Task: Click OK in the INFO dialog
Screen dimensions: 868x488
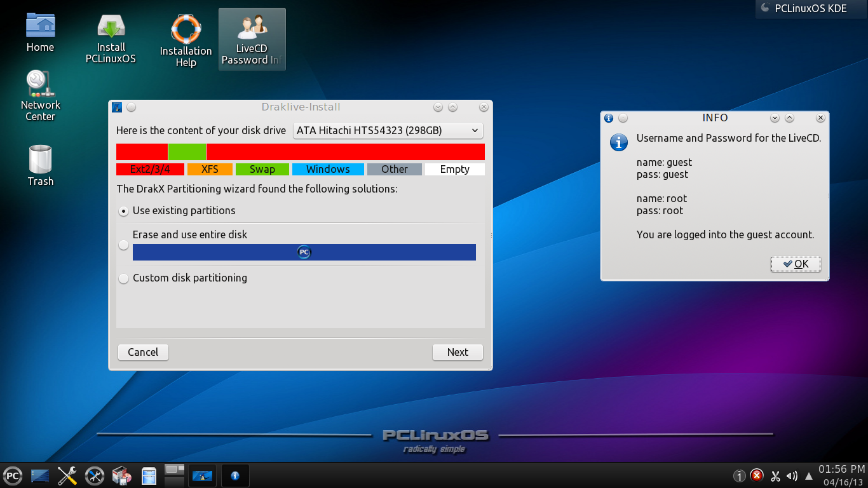Action: point(796,264)
